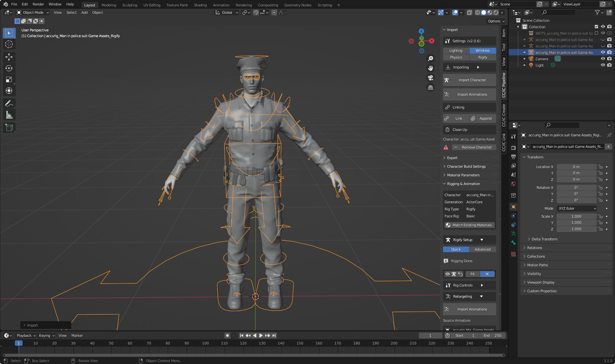
Task: Select the Advanced rigify setup button
Action: click(x=482, y=249)
